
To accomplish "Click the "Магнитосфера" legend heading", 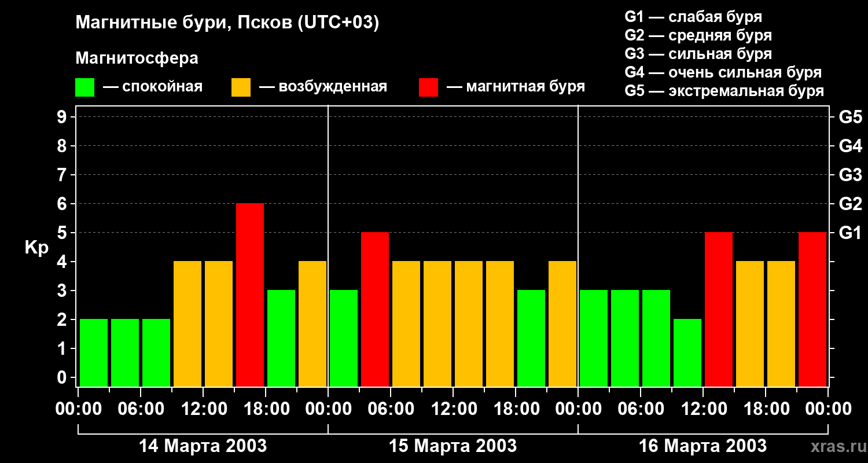I will click(x=137, y=58).
